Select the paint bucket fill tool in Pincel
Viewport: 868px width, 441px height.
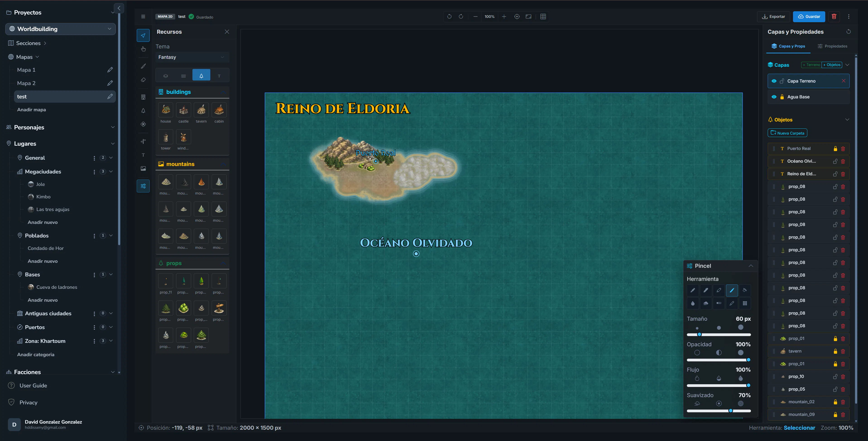pos(745,290)
